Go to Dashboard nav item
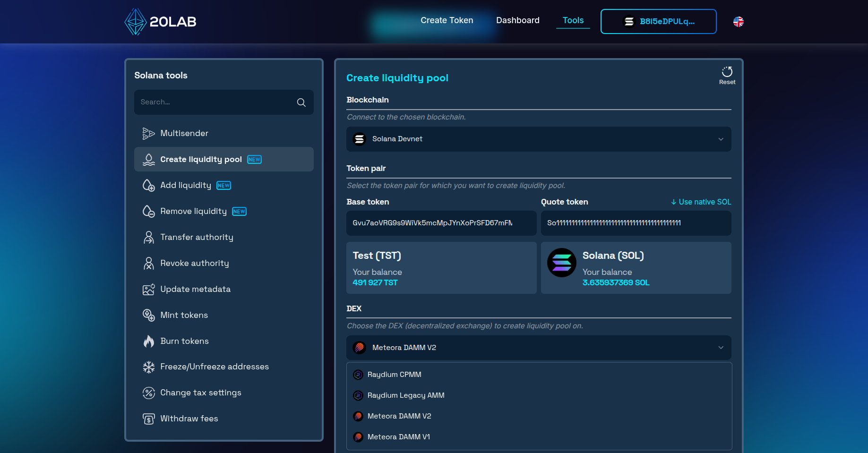This screenshot has height=453, width=868. tap(518, 21)
